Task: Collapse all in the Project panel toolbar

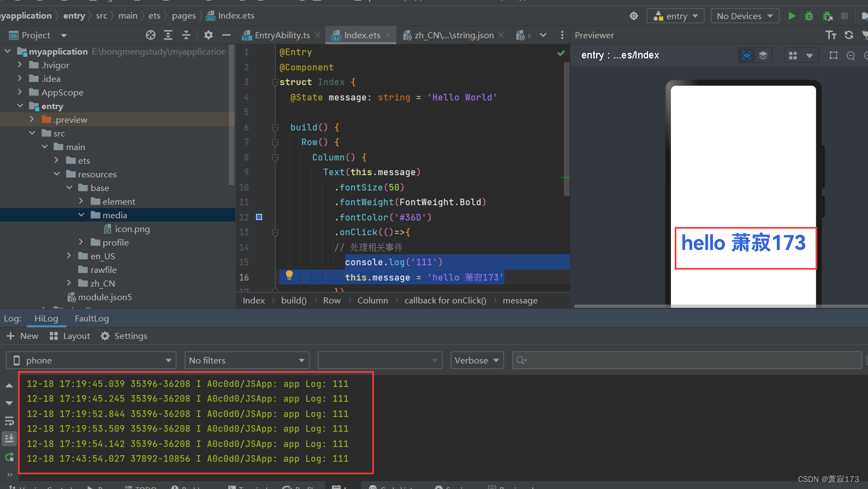Action: click(x=186, y=35)
